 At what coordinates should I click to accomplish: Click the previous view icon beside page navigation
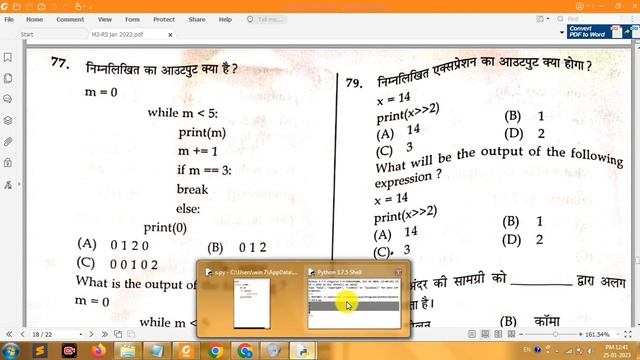[x=118, y=334]
